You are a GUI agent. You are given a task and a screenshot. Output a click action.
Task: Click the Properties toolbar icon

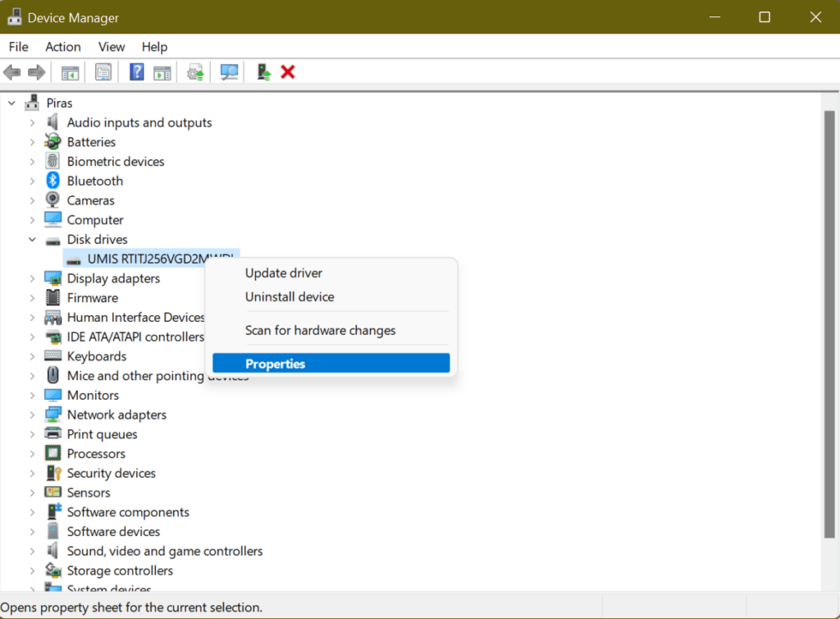pos(103,71)
